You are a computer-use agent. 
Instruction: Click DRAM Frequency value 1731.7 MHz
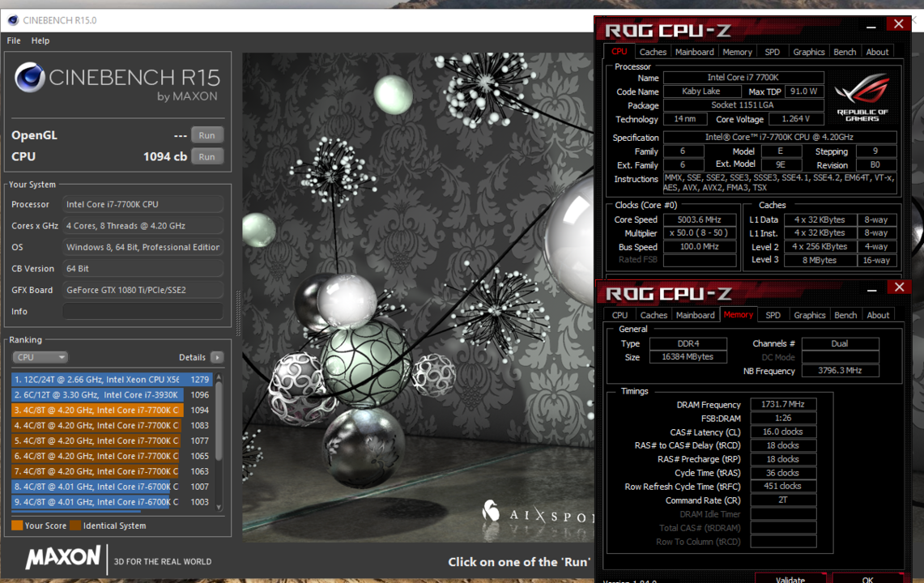coord(782,404)
